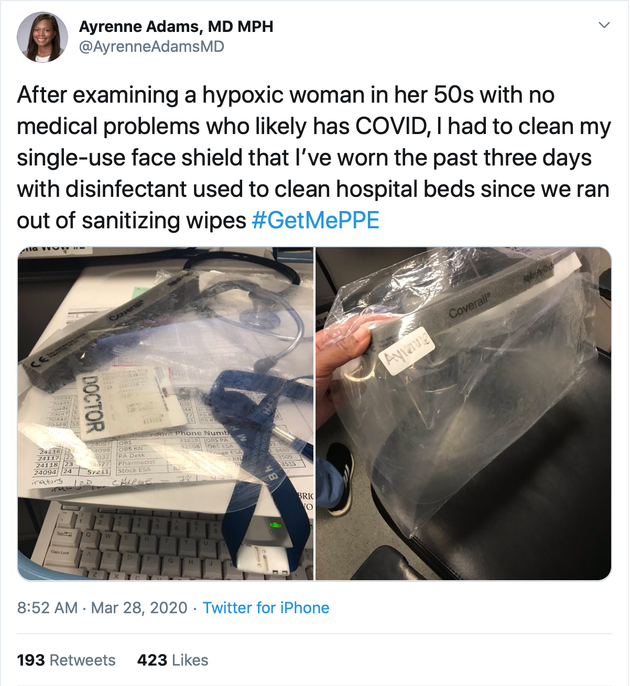Open the @AyrenneAdamsMD handle link
This screenshot has width=630, height=686.
151,47
